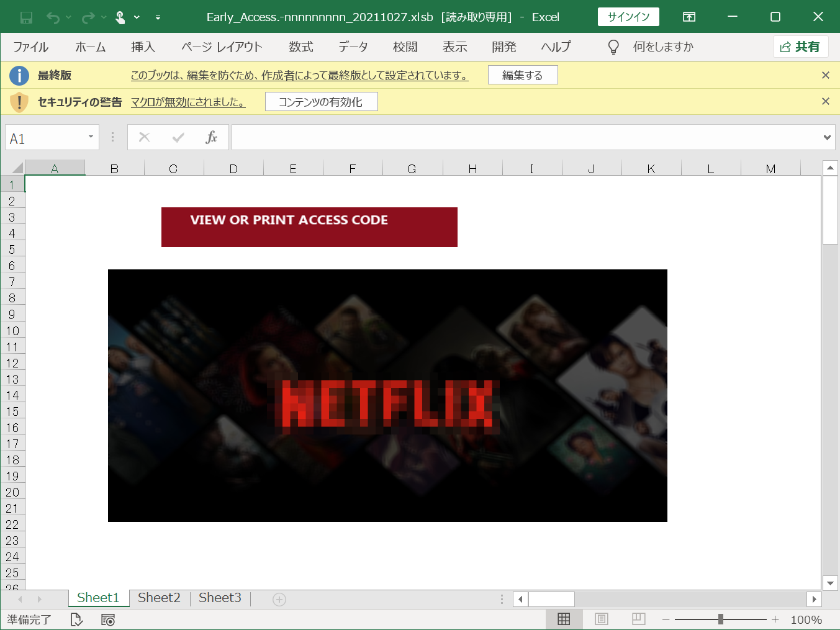
Task: Open the marked-as-final message link
Action: [299, 76]
